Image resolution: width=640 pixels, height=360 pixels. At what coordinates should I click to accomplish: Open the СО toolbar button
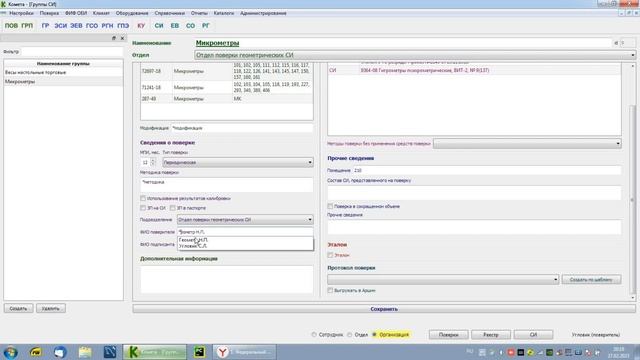[190, 25]
